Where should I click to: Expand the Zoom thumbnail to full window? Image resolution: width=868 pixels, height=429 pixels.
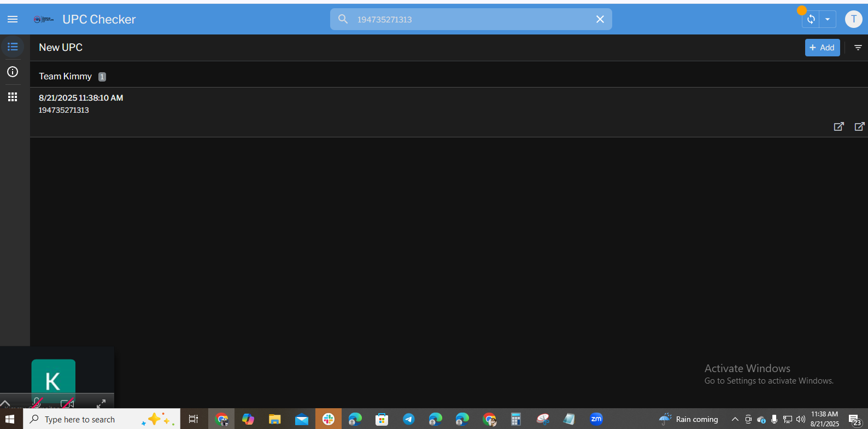[x=101, y=403]
